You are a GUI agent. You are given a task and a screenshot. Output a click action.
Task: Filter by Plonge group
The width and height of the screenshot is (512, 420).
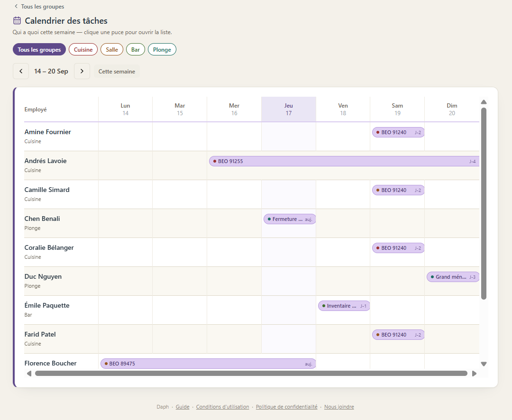(x=162, y=50)
